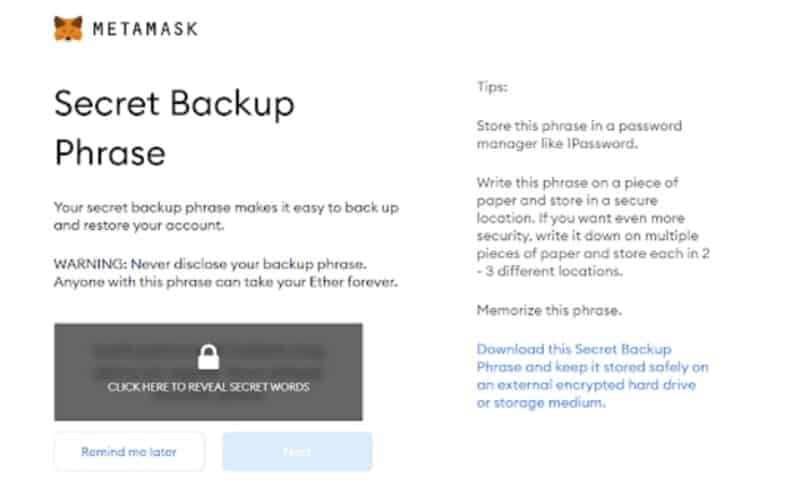Click the word 'Phrase' in the page title
800x500 pixels.
(x=110, y=153)
